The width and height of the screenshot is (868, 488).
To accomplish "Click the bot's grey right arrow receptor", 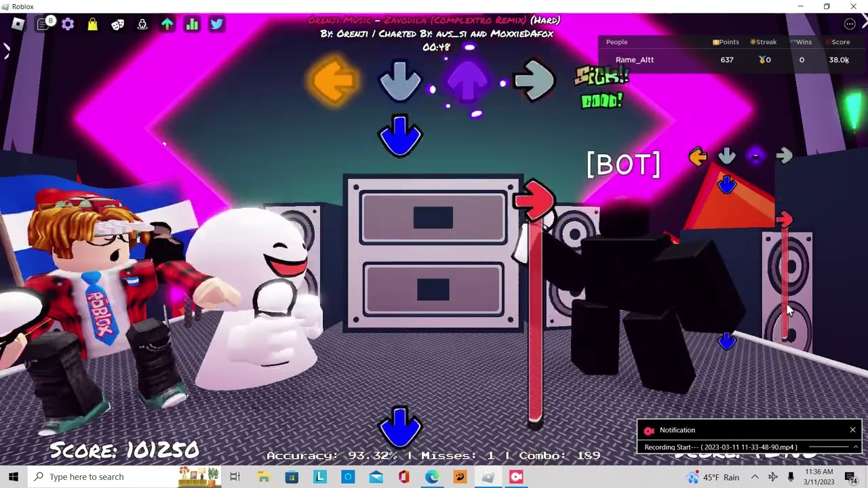I will (784, 157).
